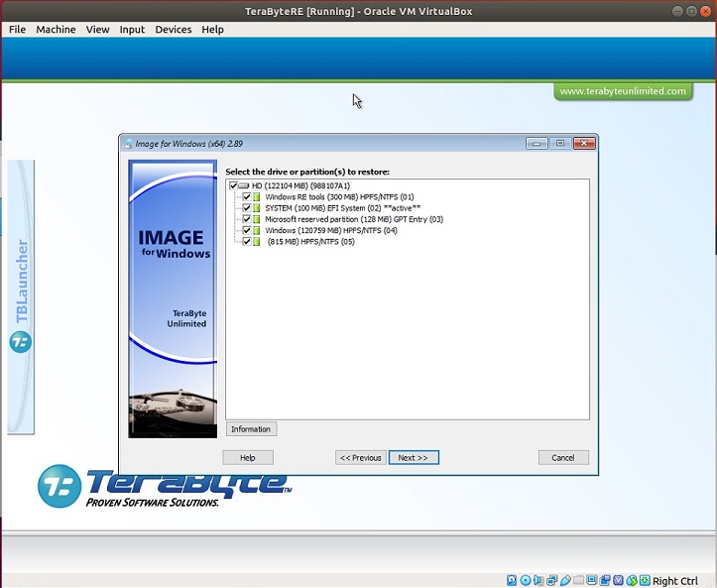Go back with << Previous button
Screen dimensions: 717x588
pos(360,458)
